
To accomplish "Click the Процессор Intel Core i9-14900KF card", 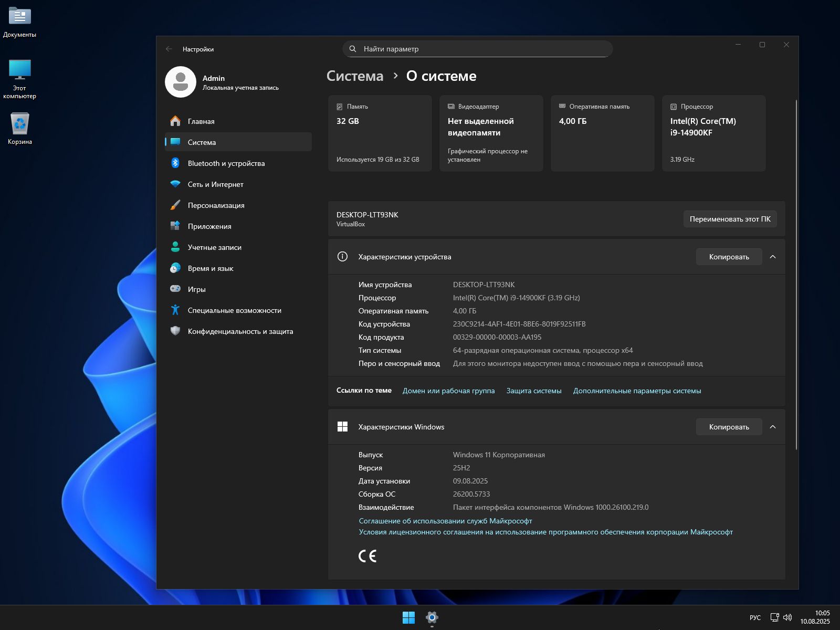I will 714,133.
